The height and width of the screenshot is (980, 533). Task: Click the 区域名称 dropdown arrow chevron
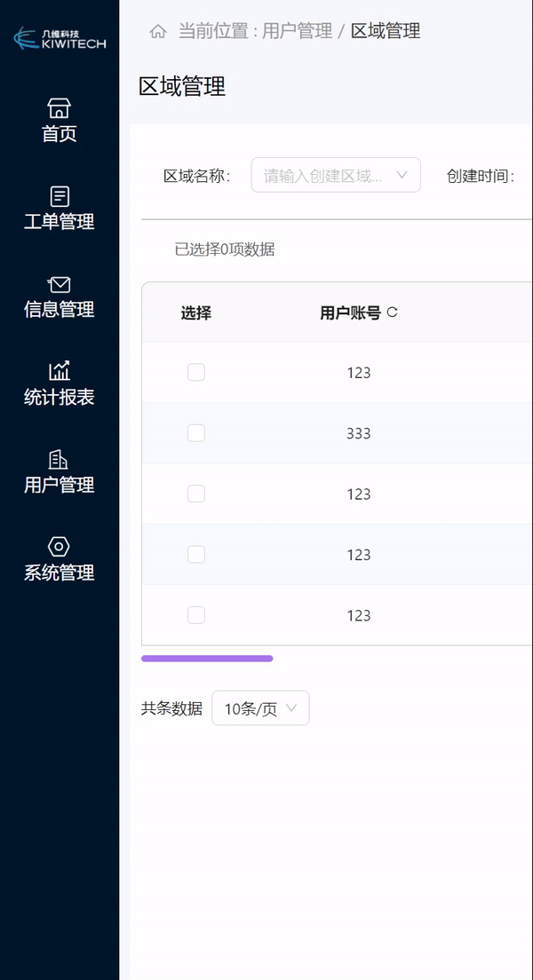click(402, 175)
